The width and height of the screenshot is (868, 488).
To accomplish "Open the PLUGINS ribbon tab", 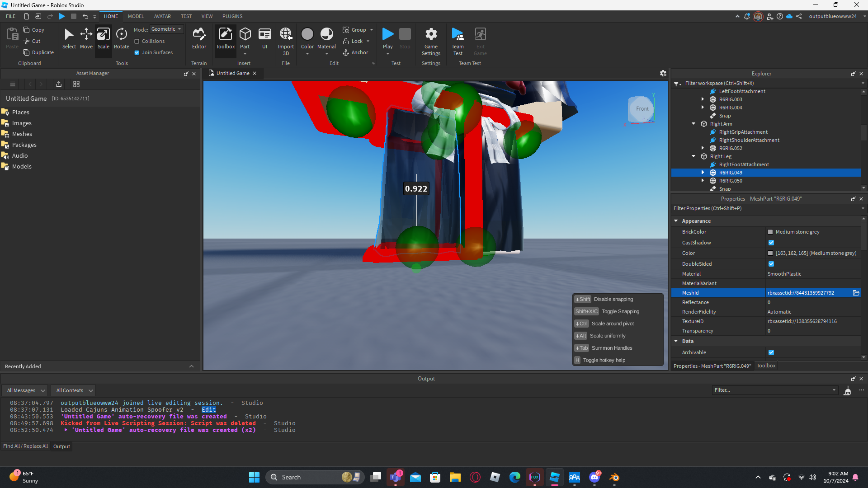I will click(x=232, y=16).
